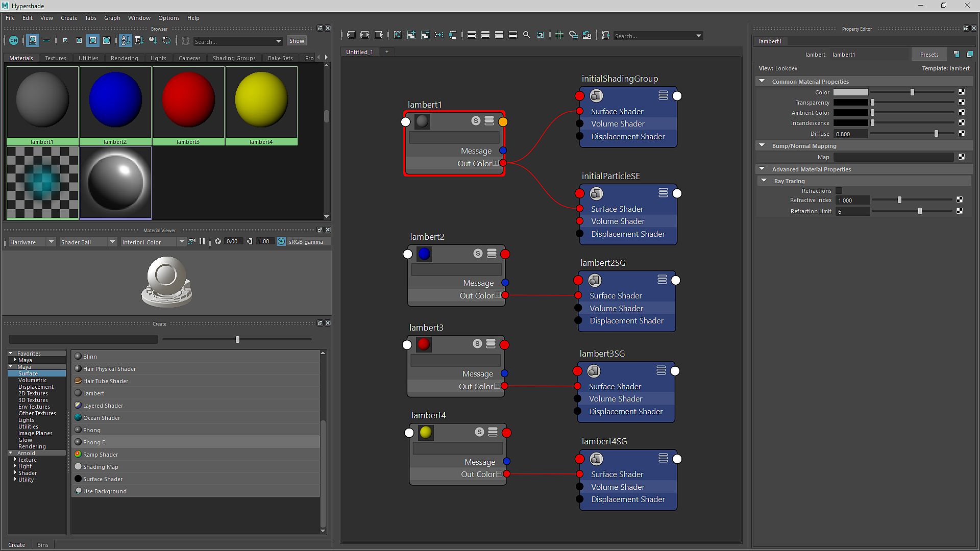Viewport: 980px width, 551px height.
Task: Open the Graph menu
Action: [112, 18]
